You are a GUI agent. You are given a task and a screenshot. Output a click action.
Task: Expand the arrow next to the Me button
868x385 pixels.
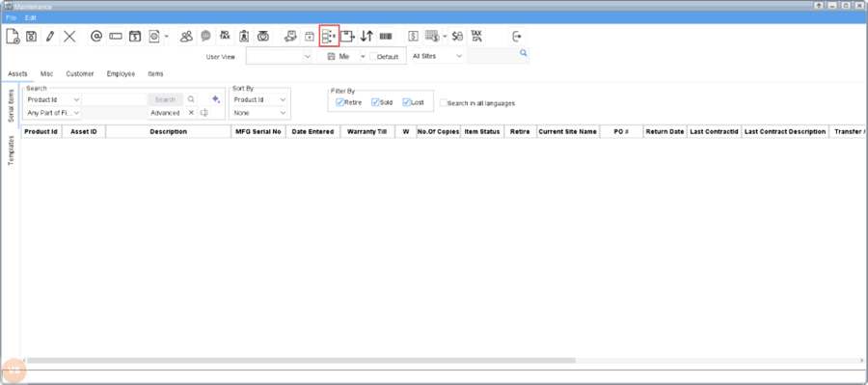click(364, 56)
